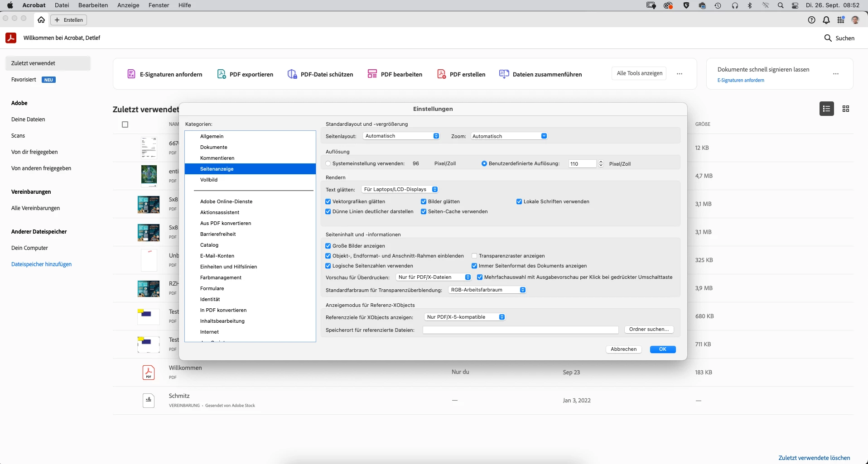Click three-dots on signing card

point(836,73)
